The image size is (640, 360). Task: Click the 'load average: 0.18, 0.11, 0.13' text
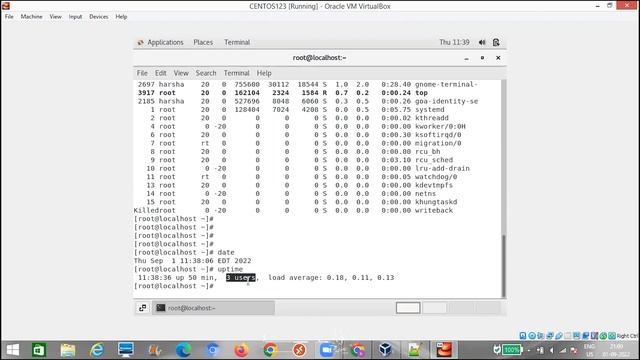[331, 278]
